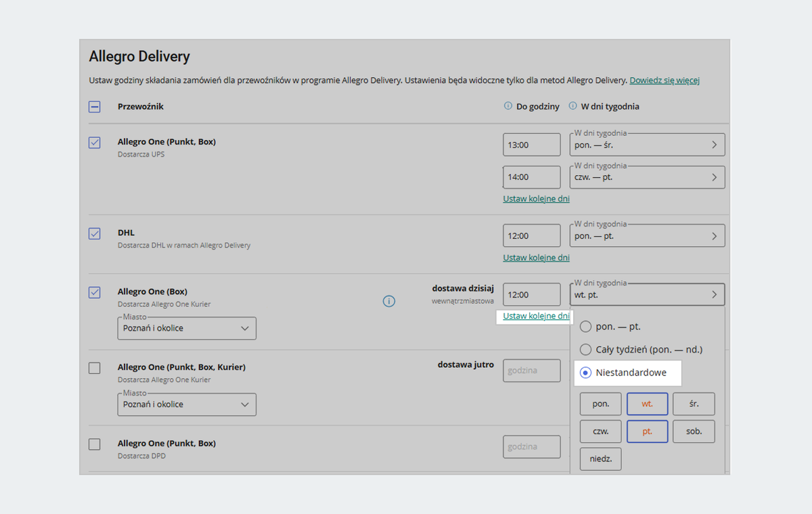The height and width of the screenshot is (514, 812).
Task: Uncheck Allegro One (Punkt, Box) UPS checkbox
Action: point(95,143)
